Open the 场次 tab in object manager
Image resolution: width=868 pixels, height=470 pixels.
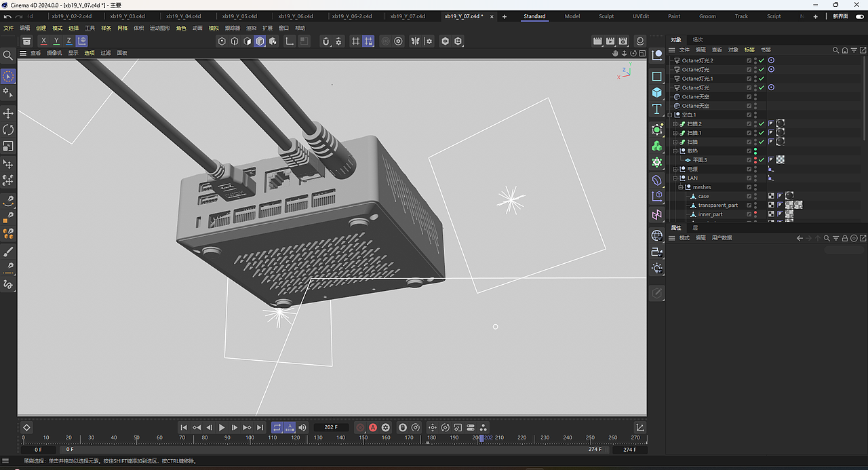[698, 40]
